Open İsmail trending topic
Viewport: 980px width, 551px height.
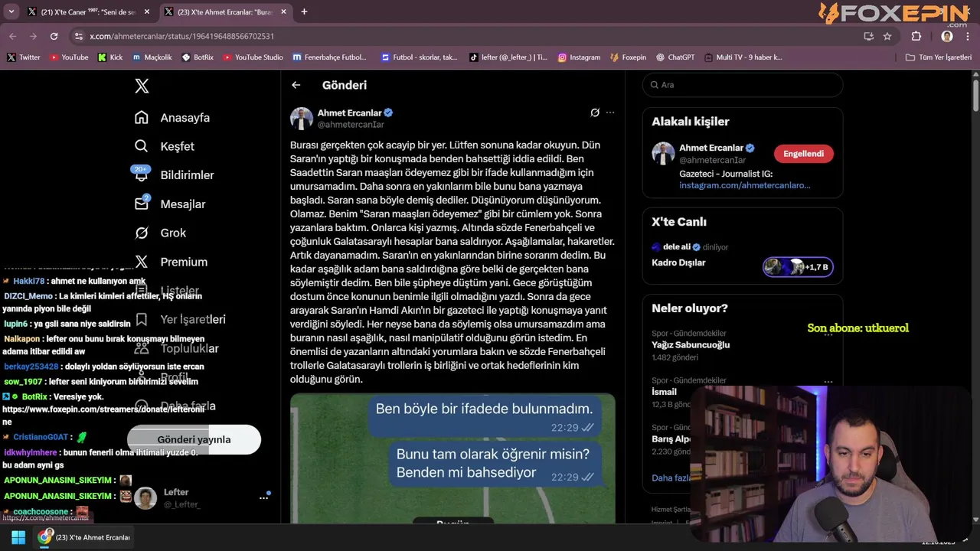tap(664, 392)
